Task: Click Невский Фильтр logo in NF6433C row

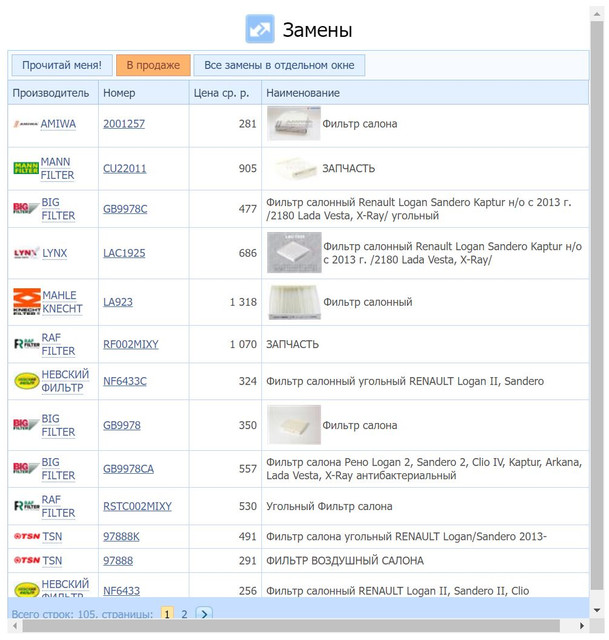Action: pos(27,381)
